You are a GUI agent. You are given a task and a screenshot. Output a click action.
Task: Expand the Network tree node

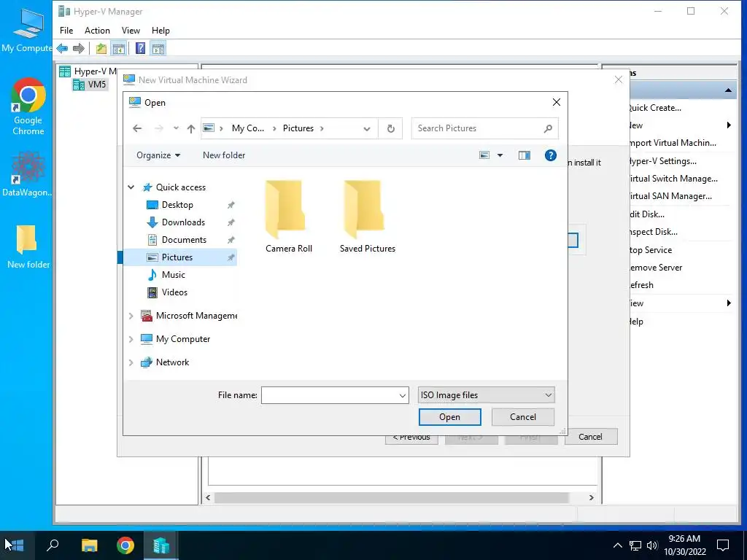point(131,362)
